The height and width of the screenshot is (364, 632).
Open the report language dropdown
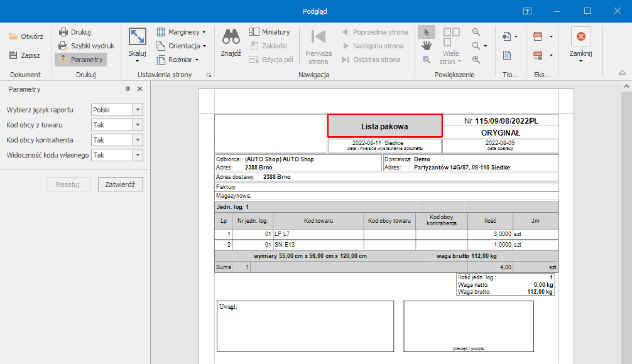138,110
